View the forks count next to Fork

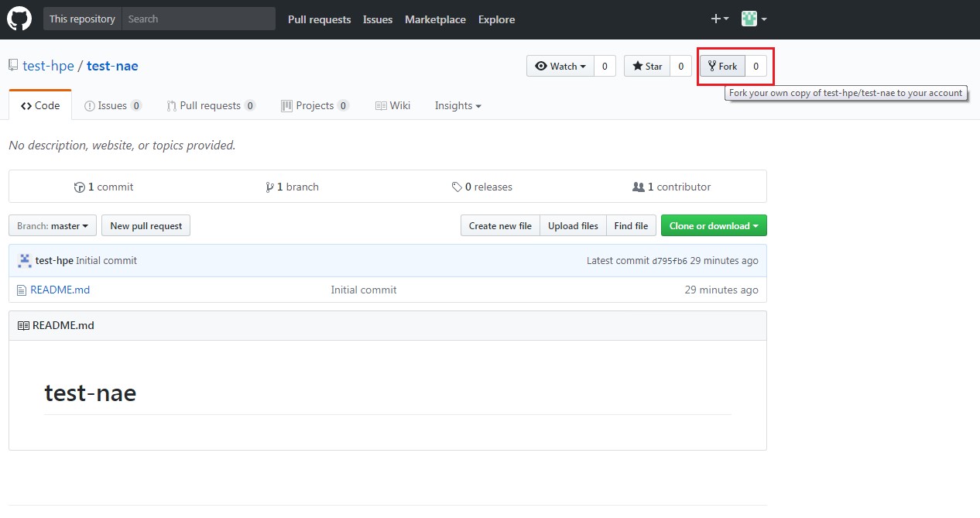point(756,66)
